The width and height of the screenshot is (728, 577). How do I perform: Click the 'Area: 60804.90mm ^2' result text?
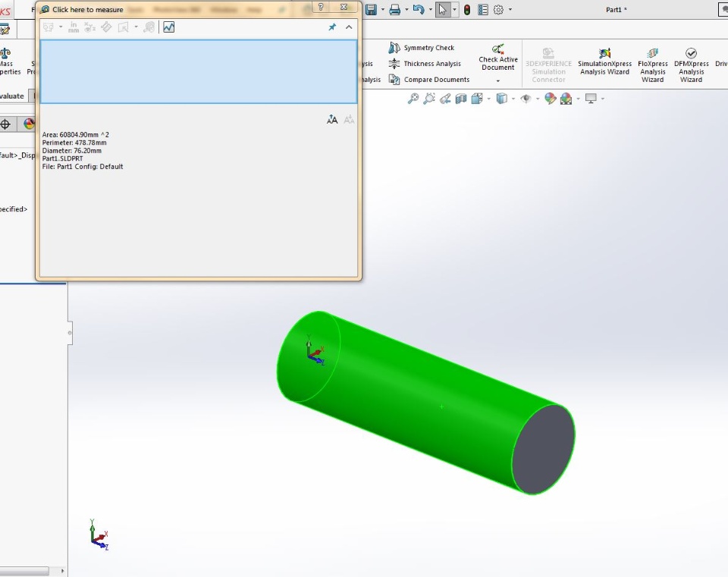coord(76,135)
